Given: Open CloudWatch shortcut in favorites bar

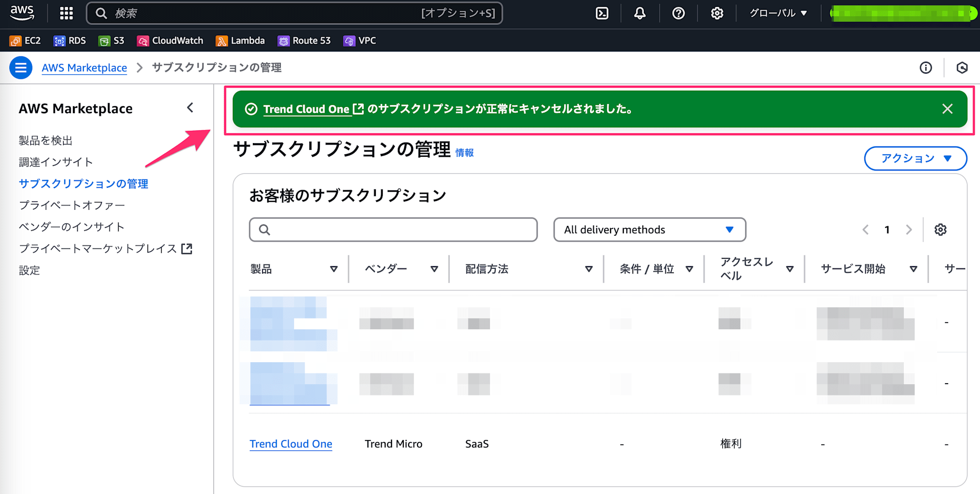Looking at the screenshot, I should (170, 41).
